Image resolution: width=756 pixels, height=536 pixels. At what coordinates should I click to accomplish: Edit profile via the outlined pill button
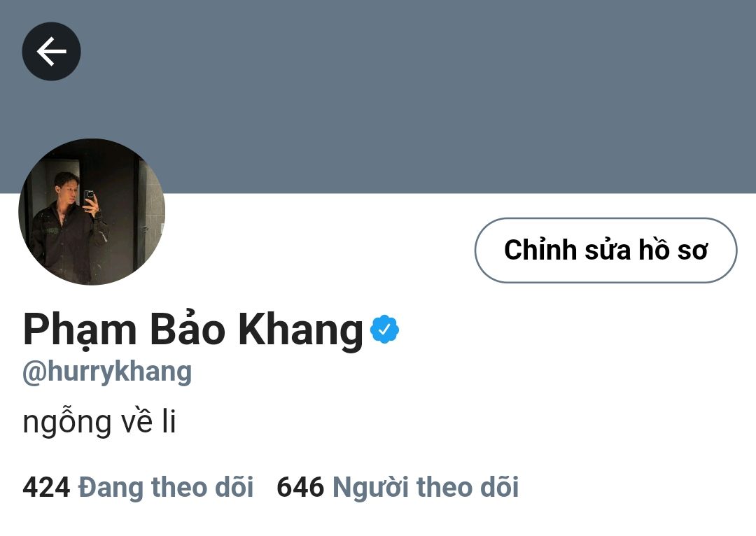(605, 251)
